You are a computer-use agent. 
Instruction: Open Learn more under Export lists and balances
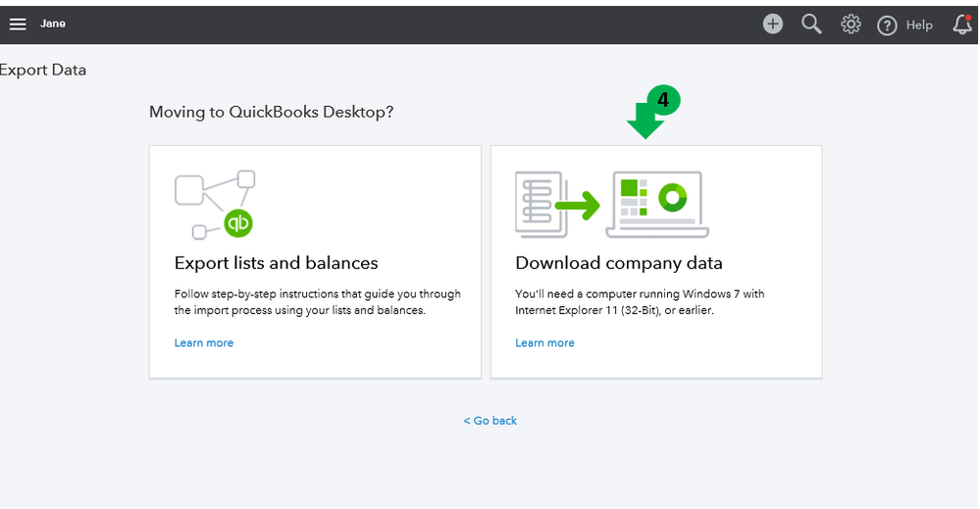(x=204, y=343)
